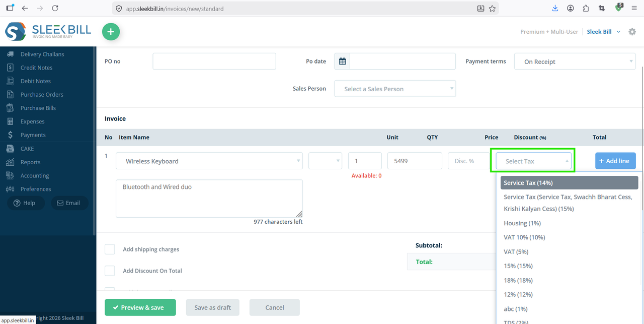
Task: Tick Add Discount On Total checkbox
Action: [x=110, y=271]
